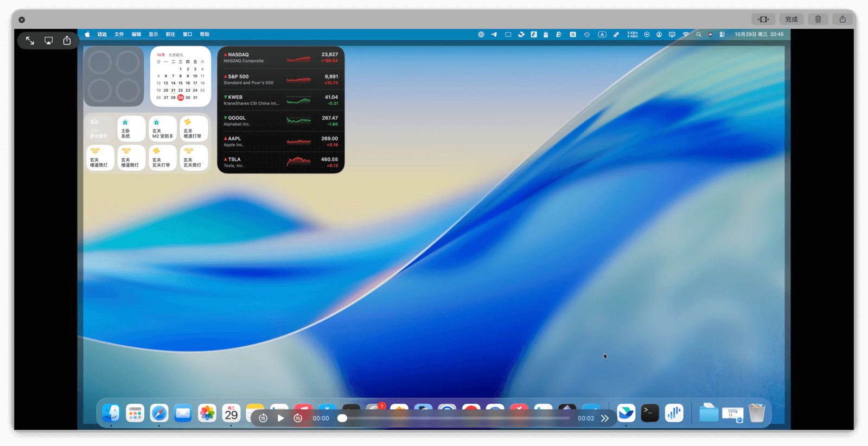Click 完成 to finish
The height and width of the screenshot is (446, 868).
pyautogui.click(x=792, y=20)
